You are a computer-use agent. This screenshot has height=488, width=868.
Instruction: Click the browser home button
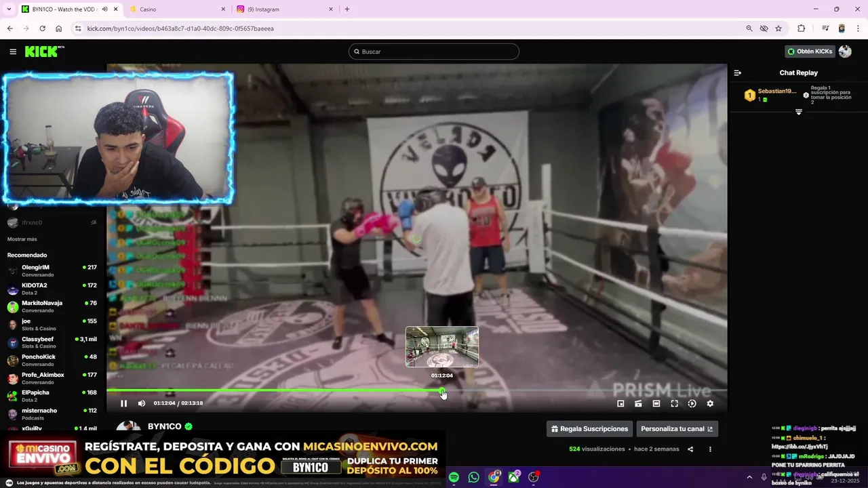point(59,28)
